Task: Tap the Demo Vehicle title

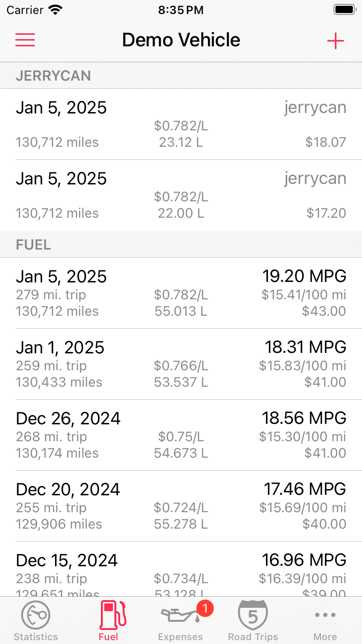Action: click(181, 40)
